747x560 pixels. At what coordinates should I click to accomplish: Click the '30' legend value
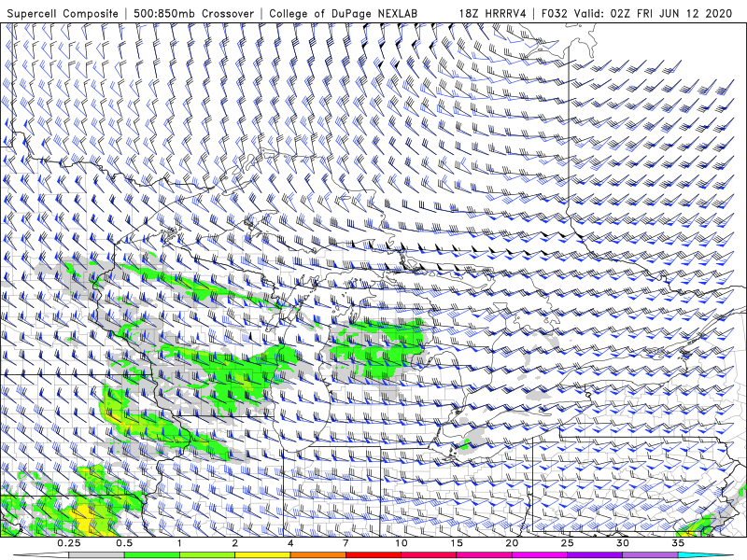(623, 543)
